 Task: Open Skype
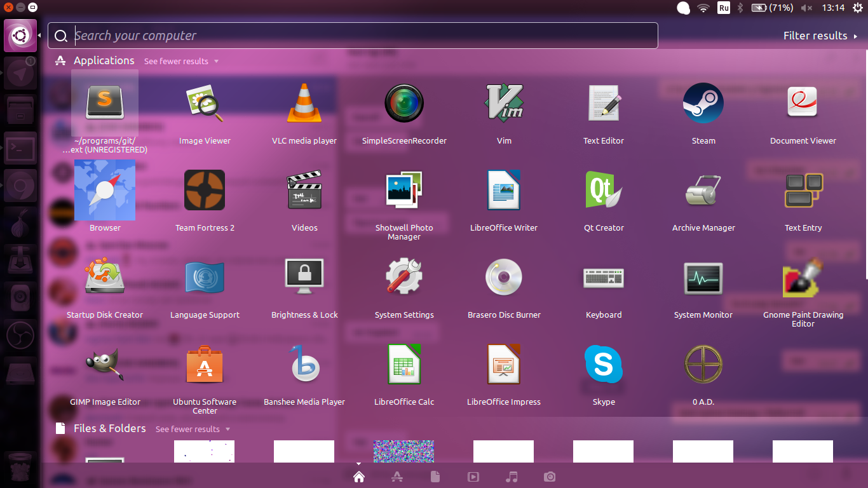604,363
